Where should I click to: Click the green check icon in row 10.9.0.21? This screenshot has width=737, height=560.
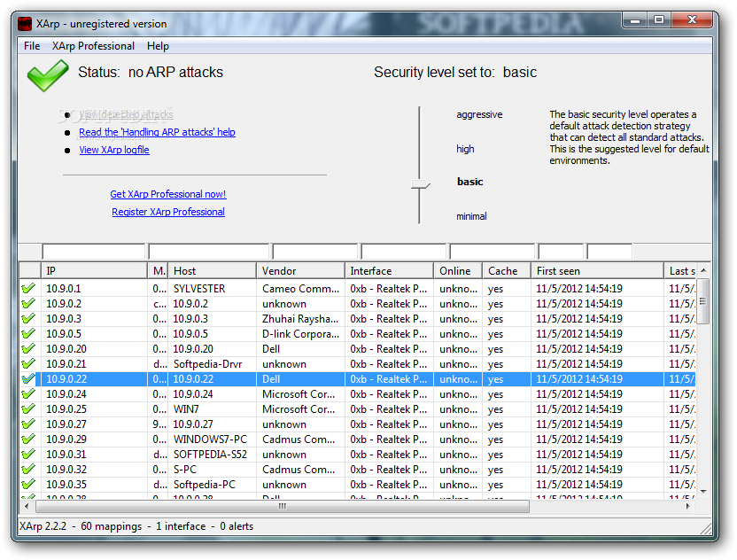pos(28,363)
